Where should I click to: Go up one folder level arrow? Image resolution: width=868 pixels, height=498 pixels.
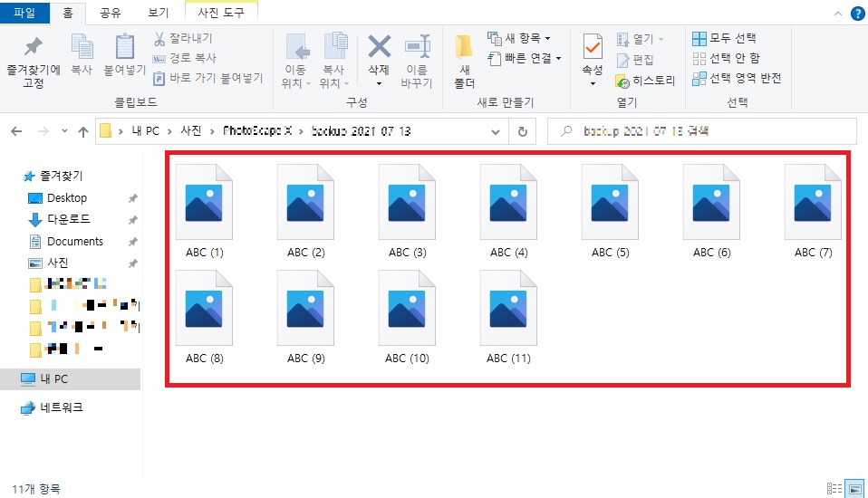(x=83, y=131)
